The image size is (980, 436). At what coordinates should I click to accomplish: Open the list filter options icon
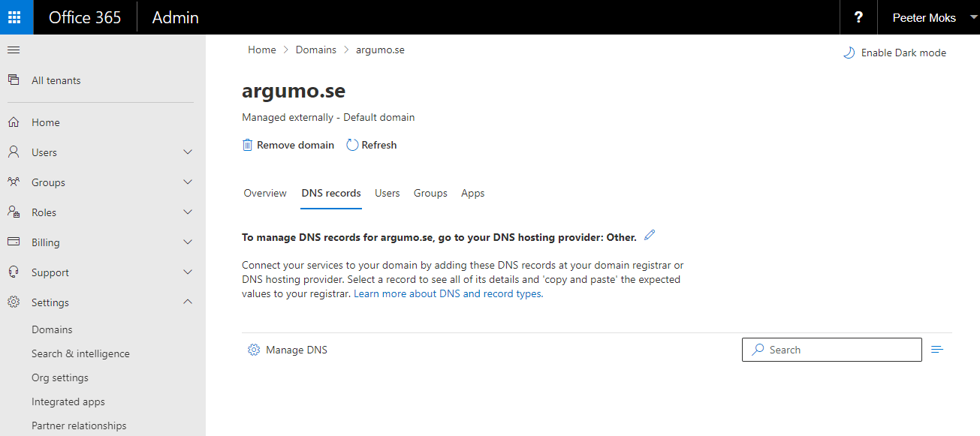click(937, 350)
